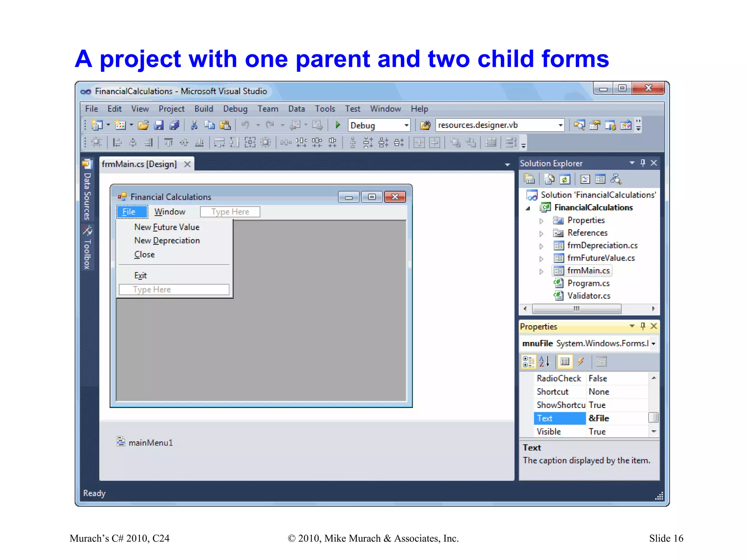Image resolution: width=747 pixels, height=560 pixels.
Task: Expand the frmMain.cs node
Action: [x=541, y=271]
